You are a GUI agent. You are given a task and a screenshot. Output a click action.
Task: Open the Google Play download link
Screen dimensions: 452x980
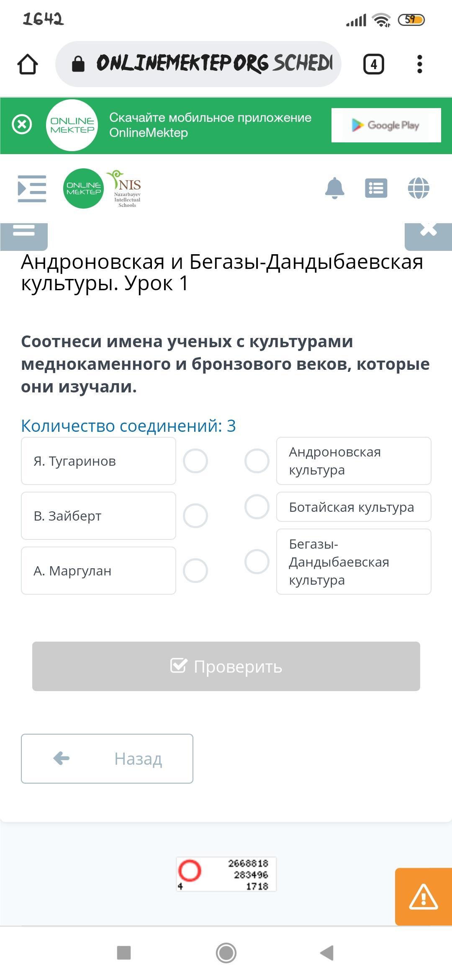[x=386, y=125]
